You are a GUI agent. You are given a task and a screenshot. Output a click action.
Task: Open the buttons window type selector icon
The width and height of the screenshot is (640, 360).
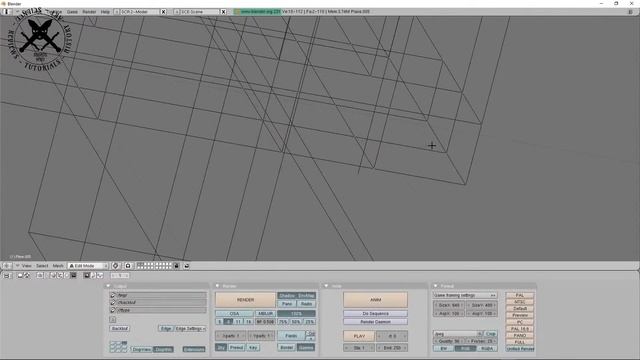[7, 276]
